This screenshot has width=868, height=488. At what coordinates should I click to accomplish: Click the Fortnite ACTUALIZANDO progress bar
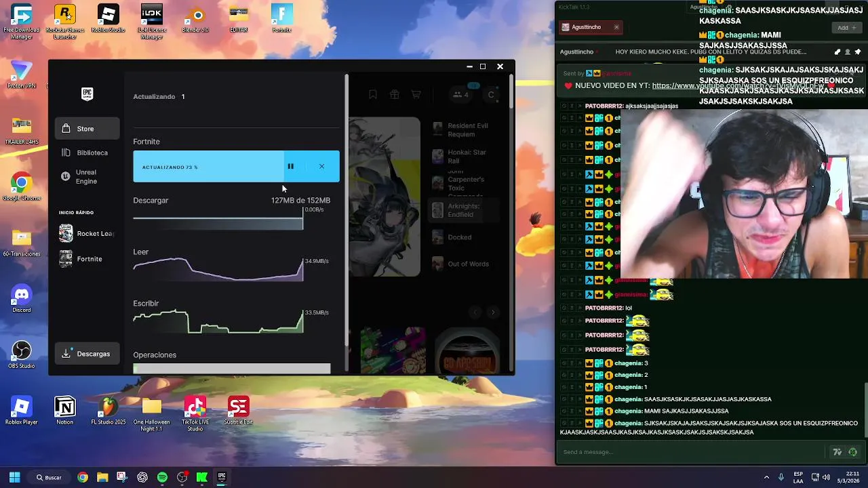coord(208,167)
